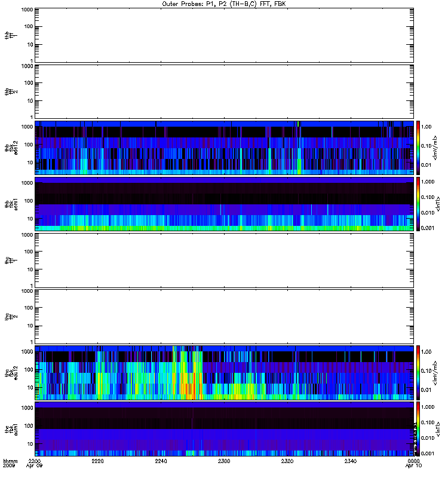This screenshot has height=478, width=448.
Task: Click the 2300 time axis label
Action: 224,461
